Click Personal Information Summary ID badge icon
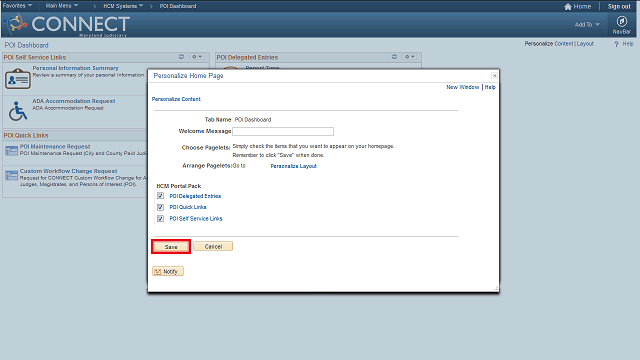The width and height of the screenshot is (640, 360). click(18, 78)
